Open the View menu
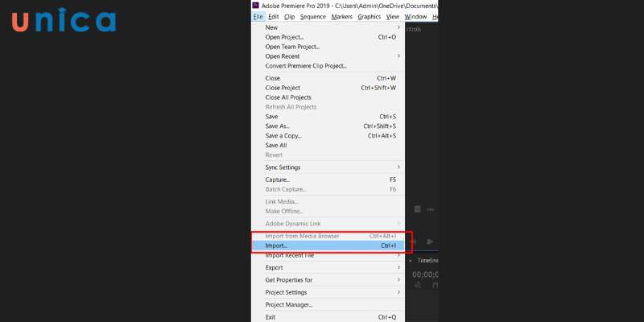644x322 pixels. (x=393, y=17)
